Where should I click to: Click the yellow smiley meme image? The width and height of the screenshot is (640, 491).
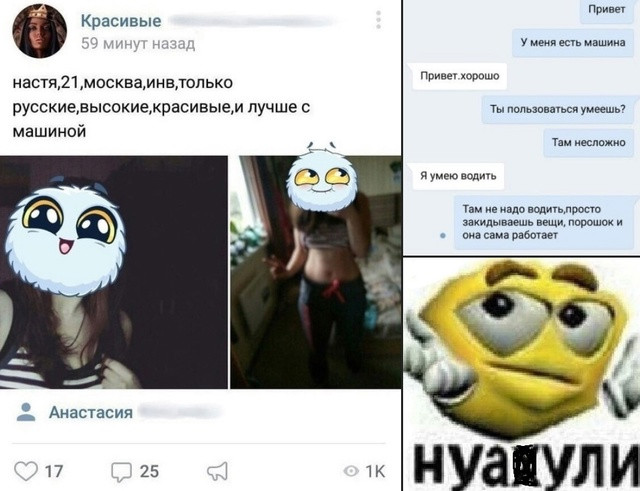click(522, 374)
